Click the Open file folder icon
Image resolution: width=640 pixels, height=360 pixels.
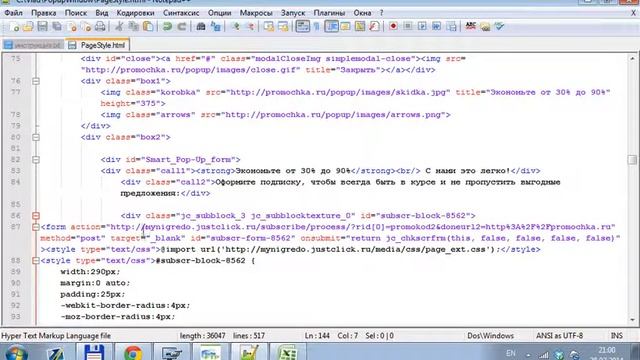click(28, 27)
